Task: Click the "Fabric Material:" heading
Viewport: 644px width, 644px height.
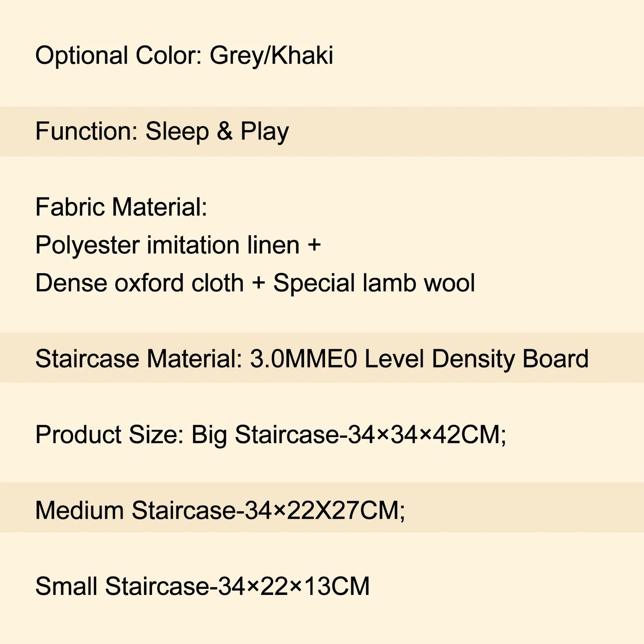Action: click(x=121, y=207)
